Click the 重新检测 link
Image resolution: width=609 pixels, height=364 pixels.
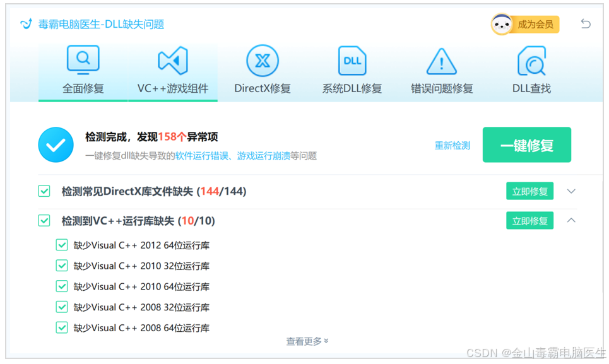pyautogui.click(x=452, y=146)
